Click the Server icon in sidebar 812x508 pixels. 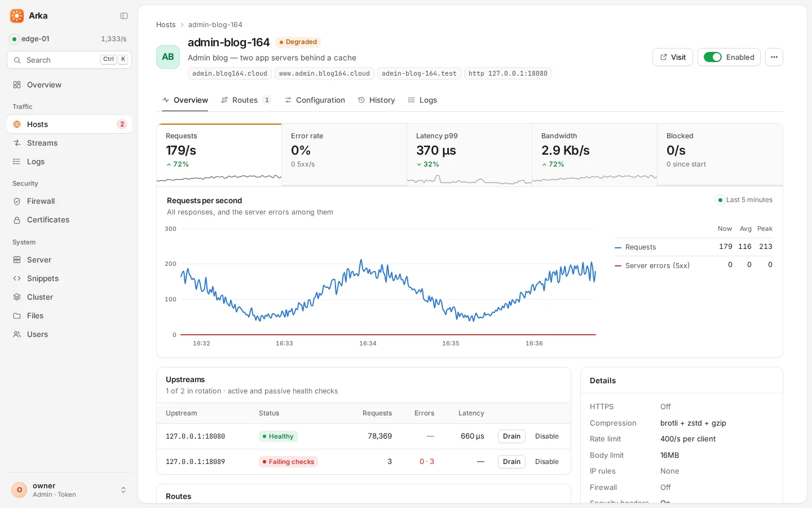(x=17, y=260)
